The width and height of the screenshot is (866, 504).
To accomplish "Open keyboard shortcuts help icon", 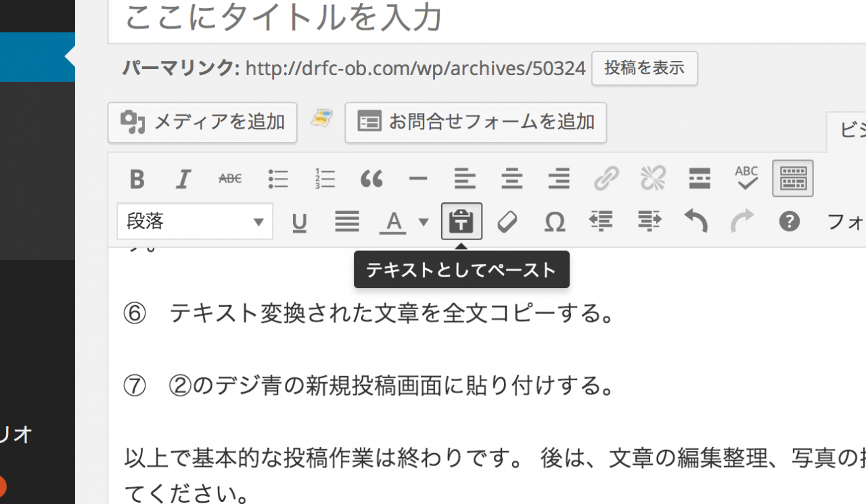I will [790, 221].
